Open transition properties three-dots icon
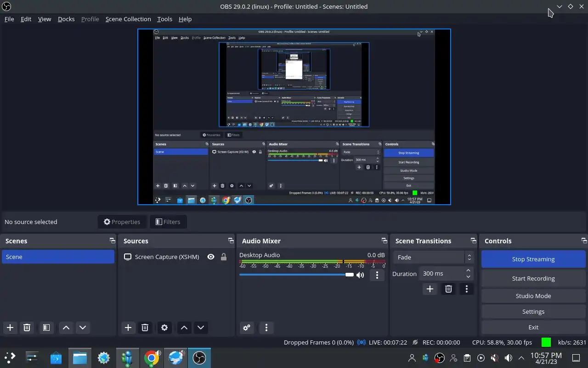The height and width of the screenshot is (368, 588). (x=467, y=289)
